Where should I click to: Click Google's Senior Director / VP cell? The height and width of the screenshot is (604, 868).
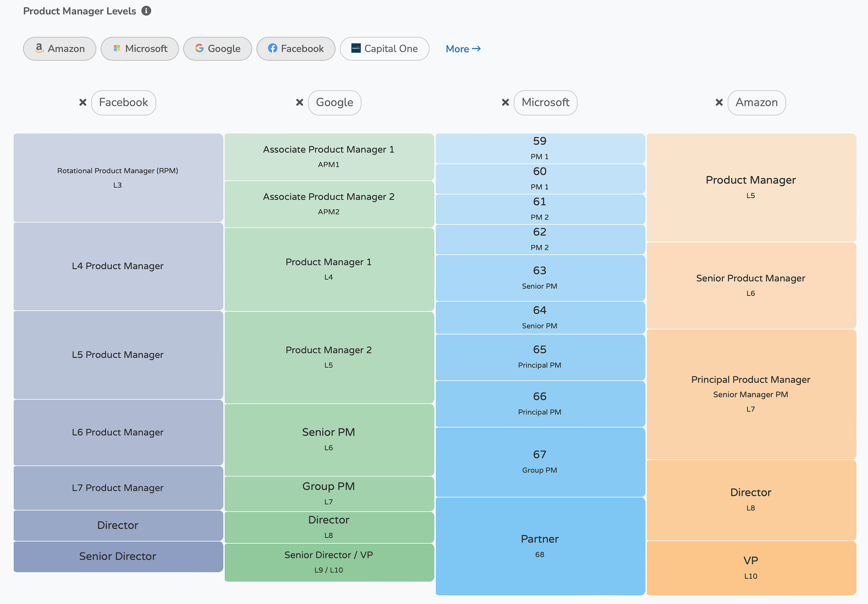pos(328,562)
